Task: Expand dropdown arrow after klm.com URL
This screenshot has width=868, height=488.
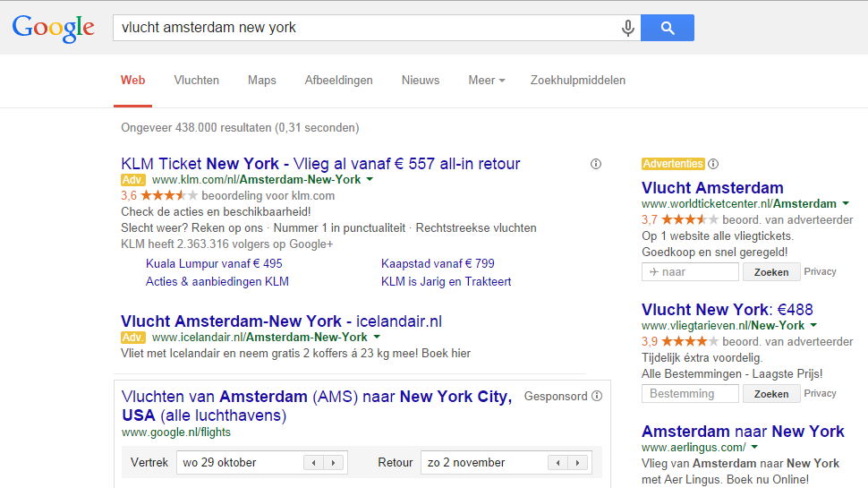Action: pyautogui.click(x=370, y=179)
